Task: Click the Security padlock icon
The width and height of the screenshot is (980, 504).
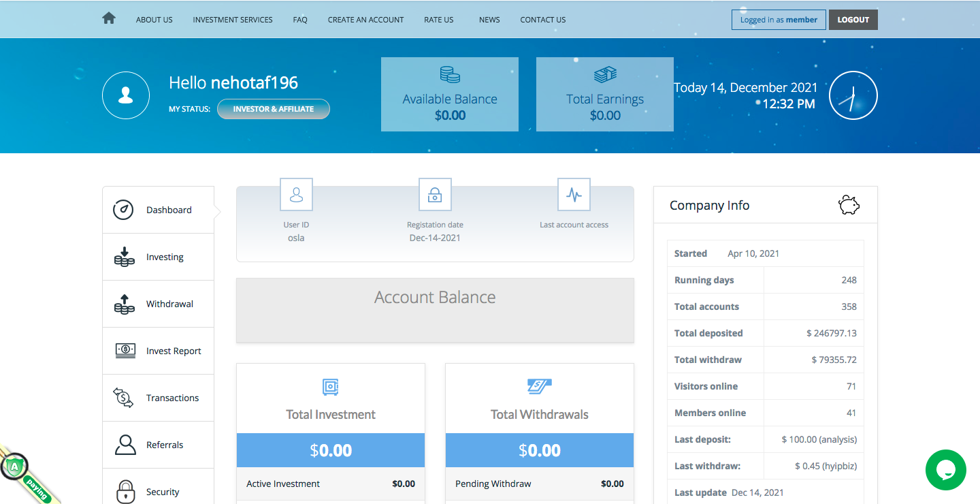Action: tap(125, 491)
